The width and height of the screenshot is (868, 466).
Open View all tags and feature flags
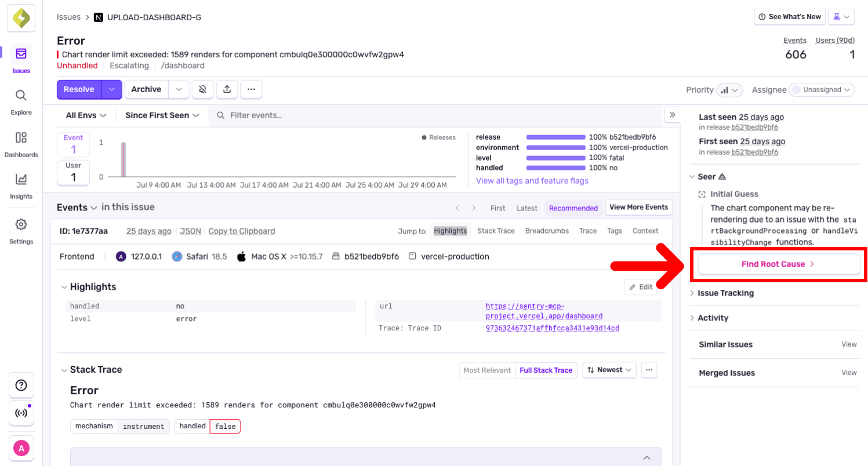pyautogui.click(x=532, y=181)
